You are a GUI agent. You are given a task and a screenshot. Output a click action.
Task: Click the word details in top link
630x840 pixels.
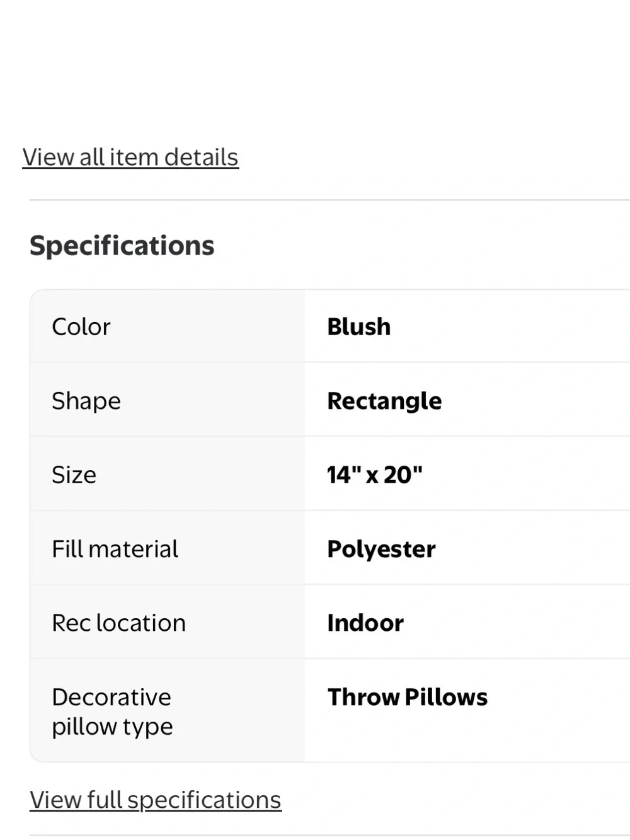202,158
